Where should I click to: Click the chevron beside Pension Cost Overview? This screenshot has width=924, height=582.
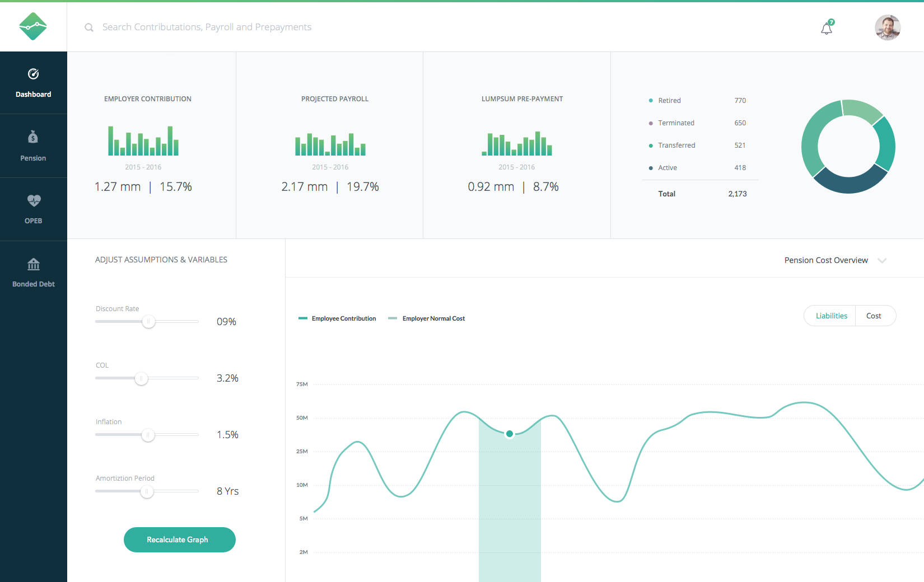click(882, 260)
